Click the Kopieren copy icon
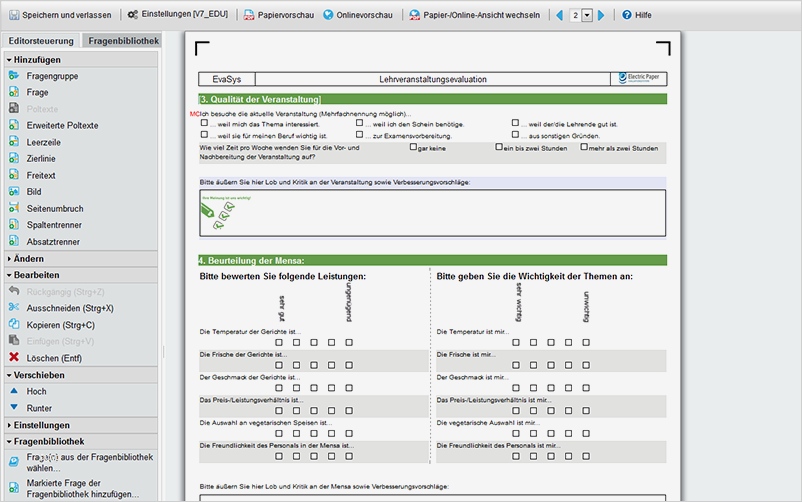 [14, 324]
